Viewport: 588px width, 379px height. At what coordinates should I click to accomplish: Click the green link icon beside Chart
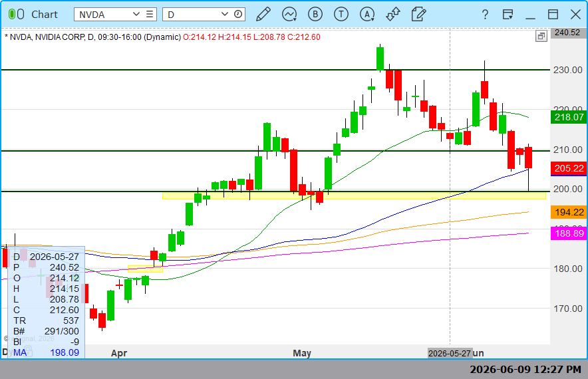tap(16, 14)
